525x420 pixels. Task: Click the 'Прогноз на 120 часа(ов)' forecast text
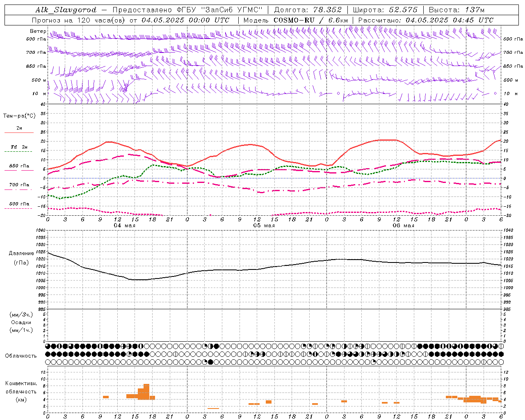[x=79, y=20]
